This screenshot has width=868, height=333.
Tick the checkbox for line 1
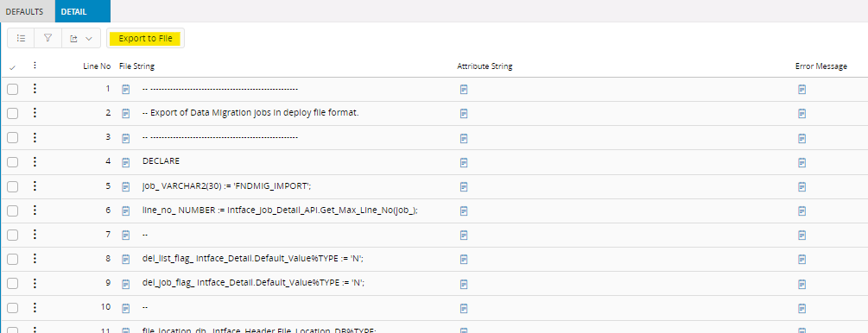[x=13, y=89]
